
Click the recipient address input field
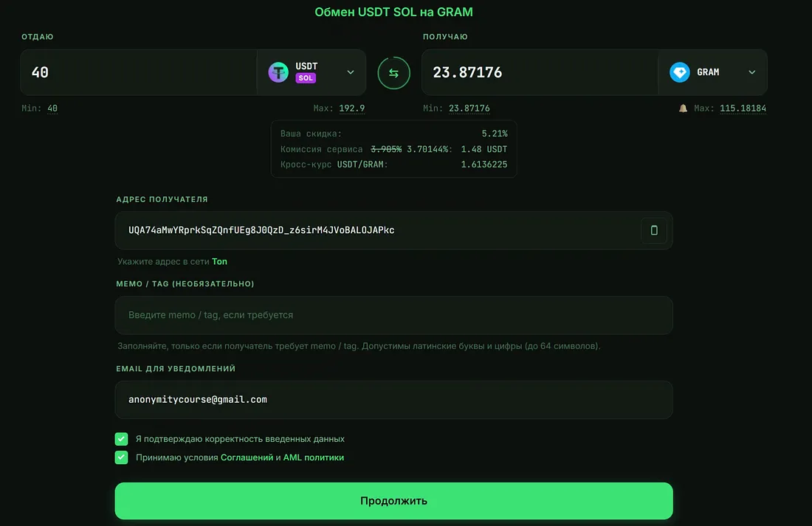[378, 230]
